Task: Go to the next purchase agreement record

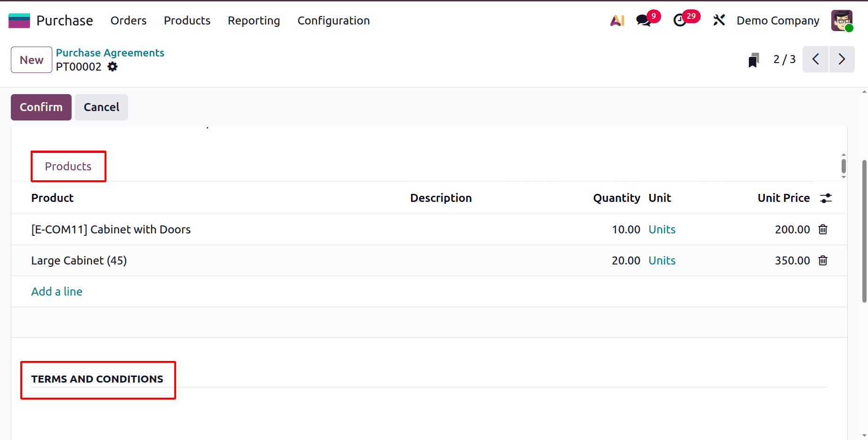Action: click(842, 59)
